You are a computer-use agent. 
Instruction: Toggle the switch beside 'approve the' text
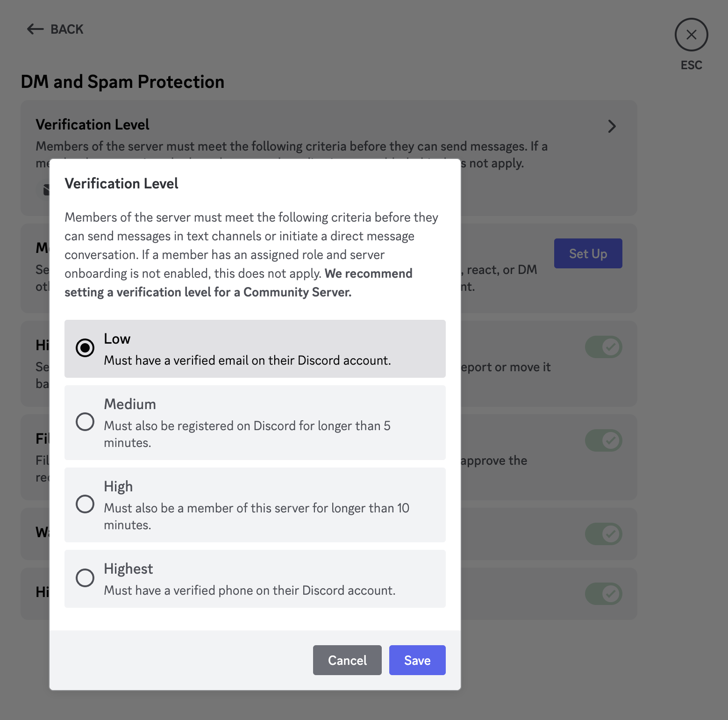(x=604, y=440)
